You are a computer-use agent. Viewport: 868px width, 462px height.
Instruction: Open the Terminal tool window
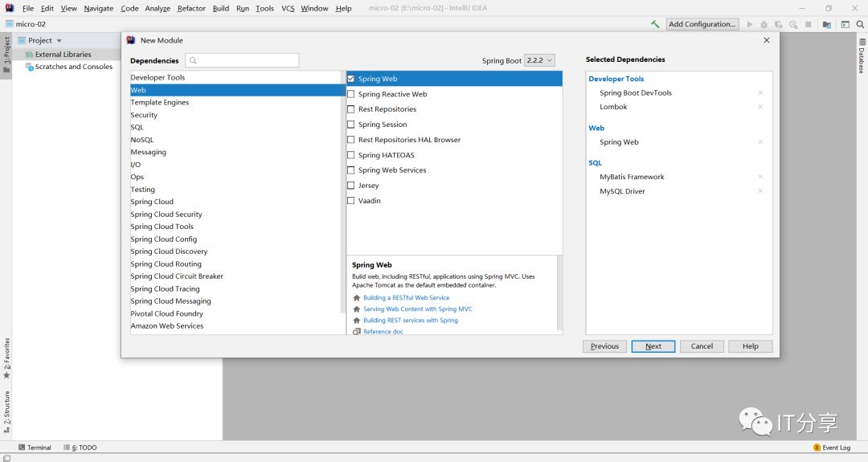(x=35, y=448)
